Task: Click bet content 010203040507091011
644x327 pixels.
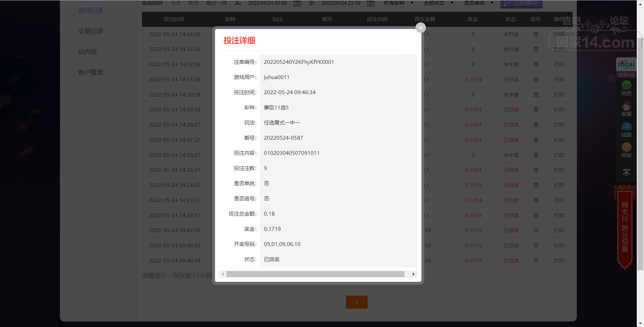Action: [x=292, y=153]
